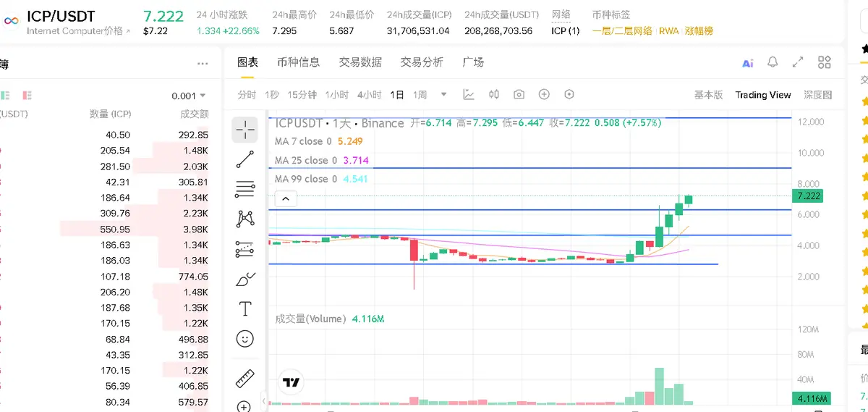Viewport: 868px width, 412px height.
Task: Click the ICP/USDT pair title
Action: point(61,16)
